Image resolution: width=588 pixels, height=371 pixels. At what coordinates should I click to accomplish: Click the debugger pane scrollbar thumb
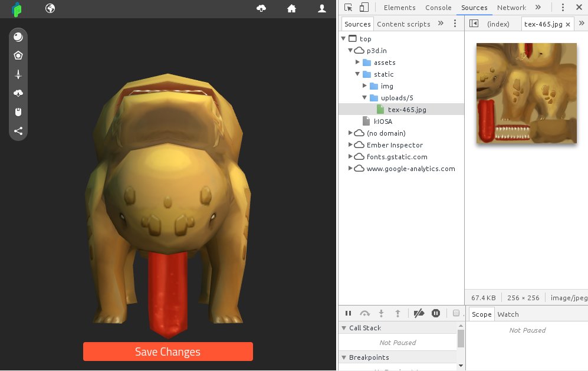pos(461,338)
